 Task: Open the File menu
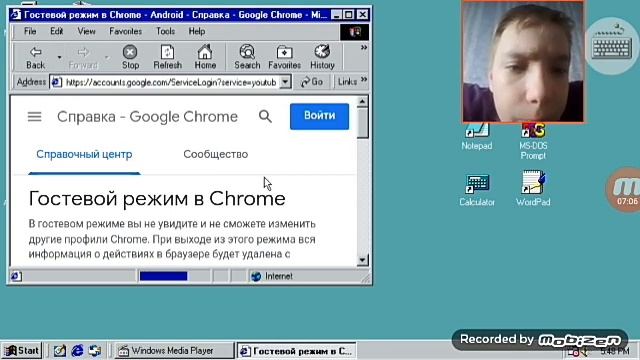coord(30,31)
